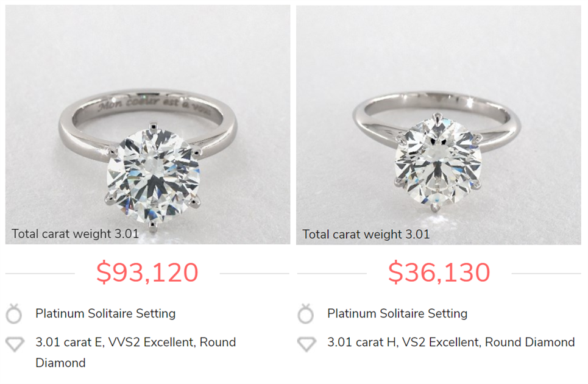Open the left engraved ring photo
The width and height of the screenshot is (588, 384).
pyautogui.click(x=147, y=124)
